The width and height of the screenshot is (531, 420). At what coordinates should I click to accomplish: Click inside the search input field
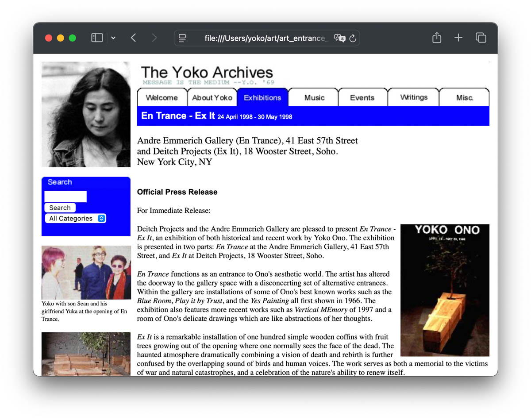65,196
